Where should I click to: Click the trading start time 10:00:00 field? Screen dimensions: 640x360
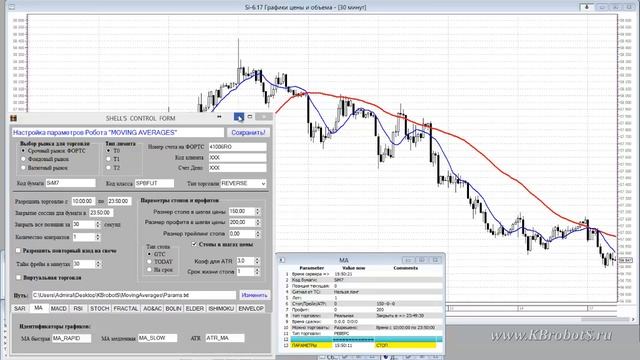coord(83,201)
